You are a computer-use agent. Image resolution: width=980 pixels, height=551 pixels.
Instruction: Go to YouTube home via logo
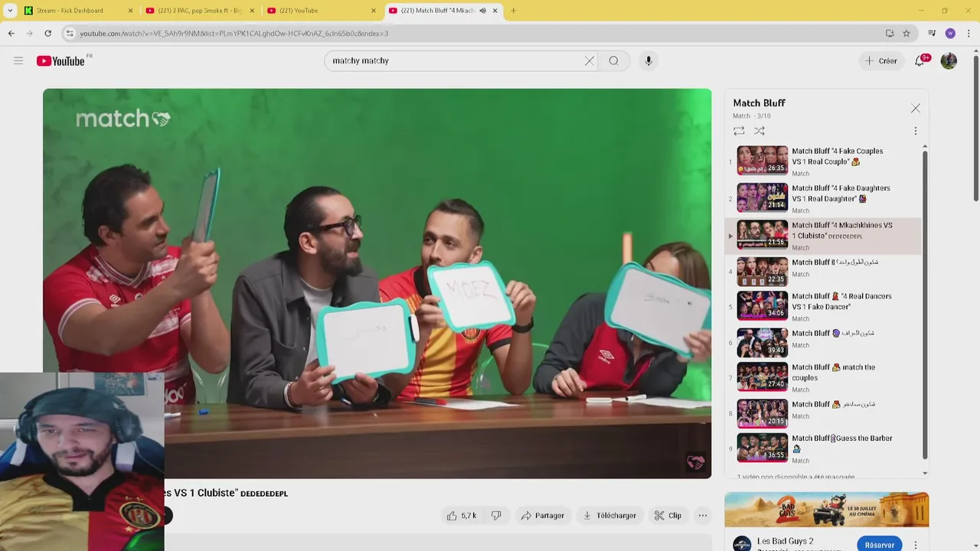pyautogui.click(x=60, y=60)
